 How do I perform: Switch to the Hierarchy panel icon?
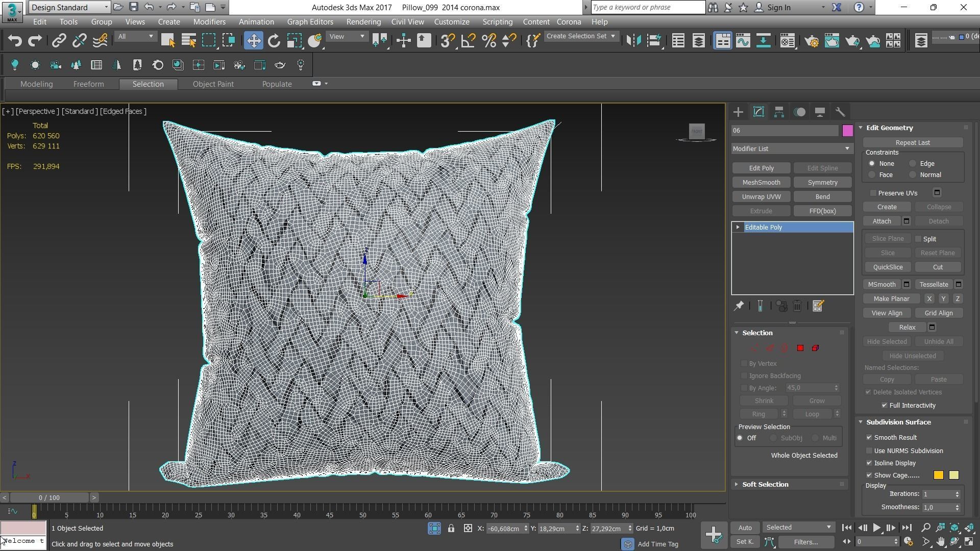(779, 112)
